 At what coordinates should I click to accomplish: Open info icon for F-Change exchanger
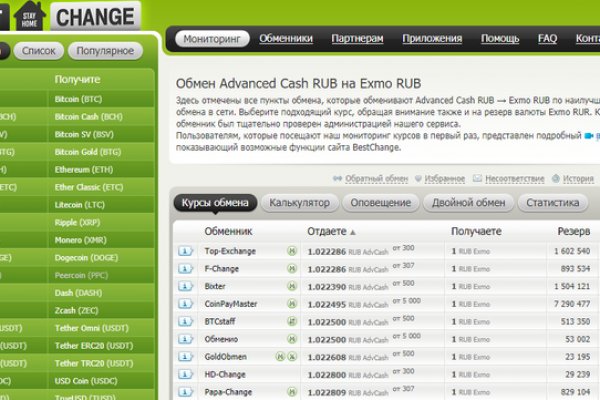pos(185,268)
